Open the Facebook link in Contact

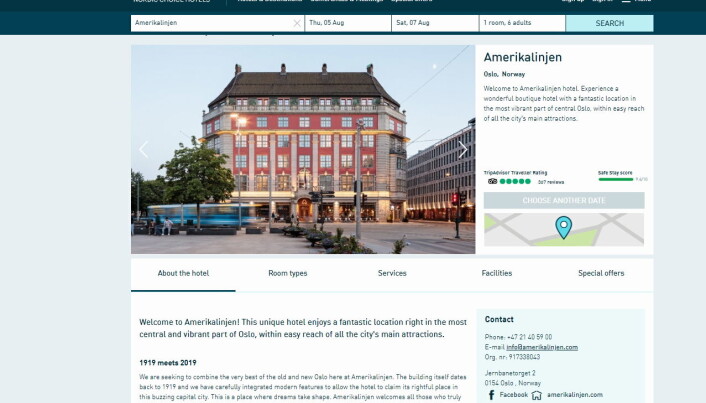pos(514,395)
